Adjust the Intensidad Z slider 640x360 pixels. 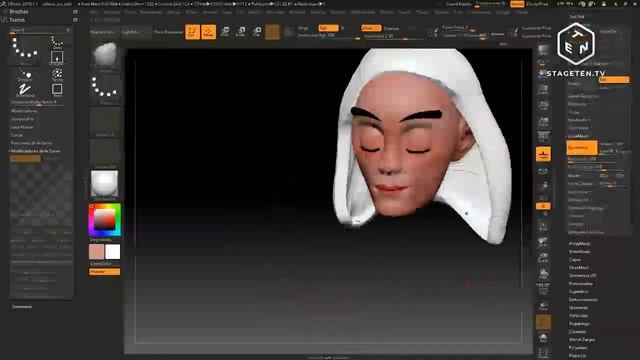pyautogui.click(x=393, y=36)
